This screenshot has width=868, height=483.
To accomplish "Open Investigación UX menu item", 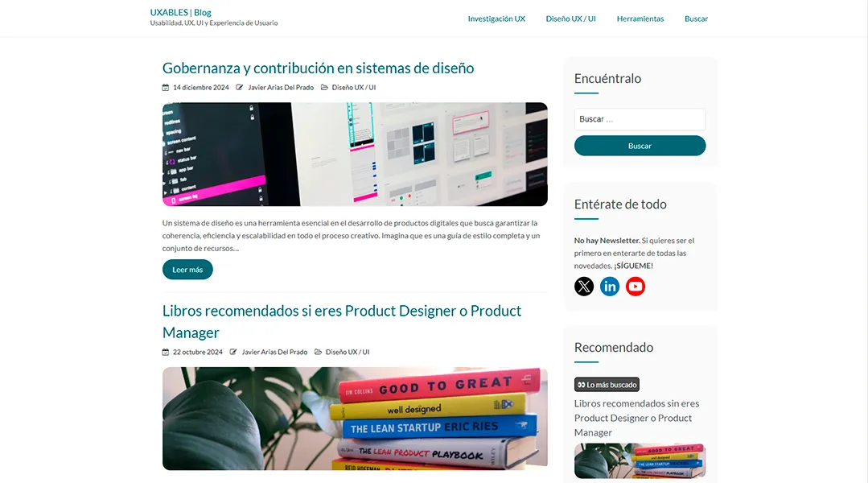I will pos(496,19).
